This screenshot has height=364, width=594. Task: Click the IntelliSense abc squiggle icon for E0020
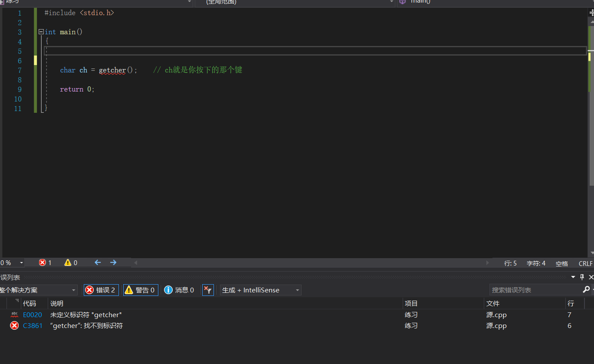tap(14, 315)
